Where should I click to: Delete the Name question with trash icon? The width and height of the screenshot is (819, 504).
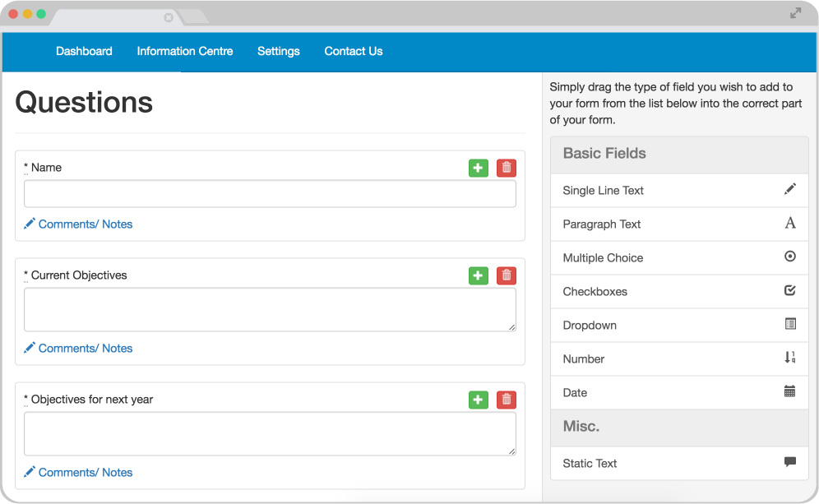coord(507,168)
